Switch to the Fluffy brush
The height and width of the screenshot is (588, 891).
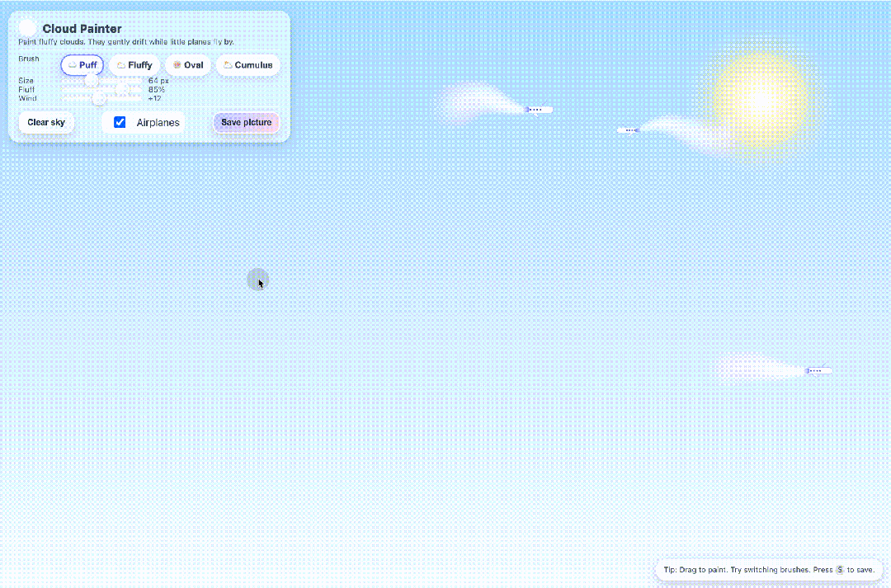coord(134,65)
